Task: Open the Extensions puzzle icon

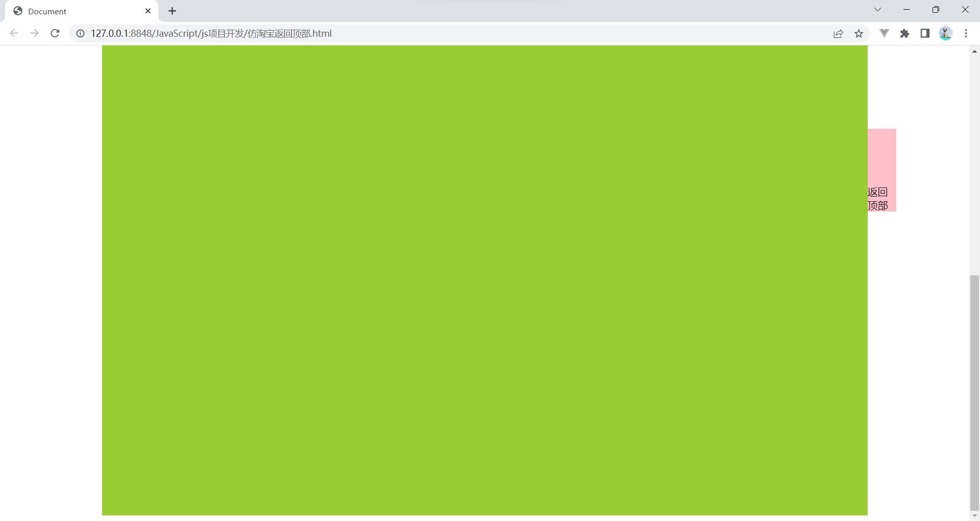Action: click(904, 33)
